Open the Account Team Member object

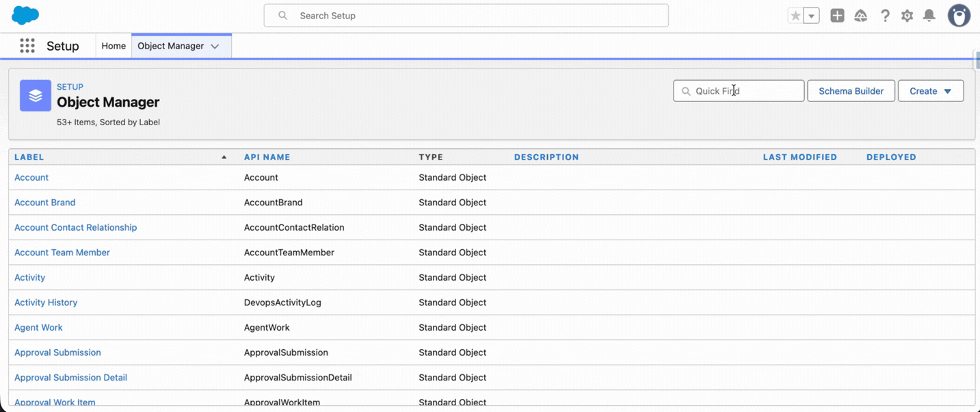point(62,253)
